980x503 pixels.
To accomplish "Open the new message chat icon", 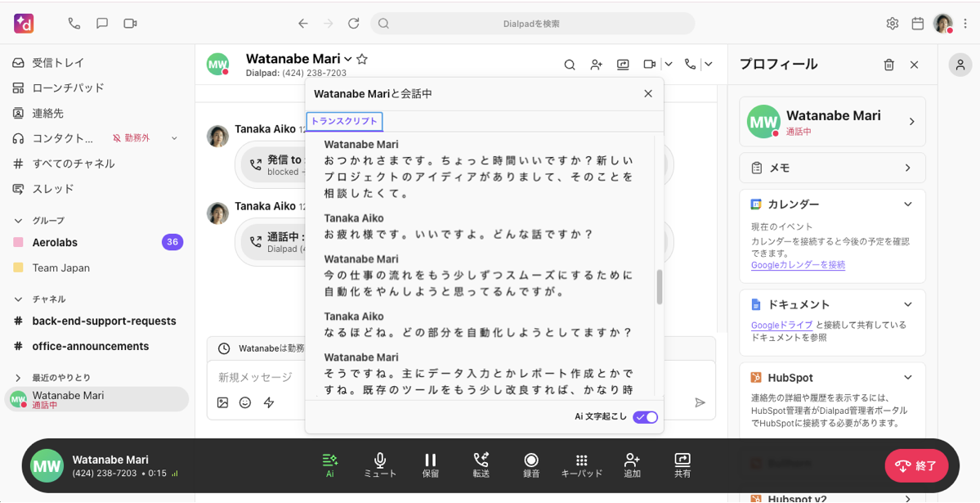I will coord(102,24).
